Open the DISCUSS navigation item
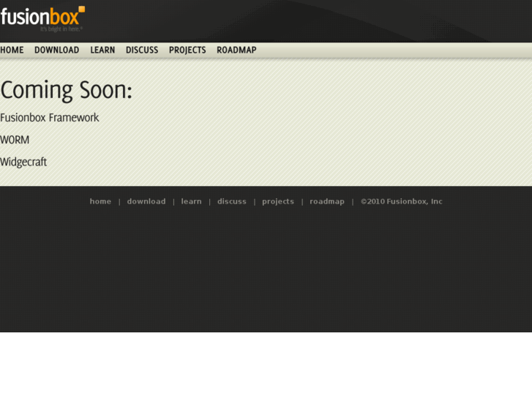This screenshot has width=532, height=399. point(142,51)
